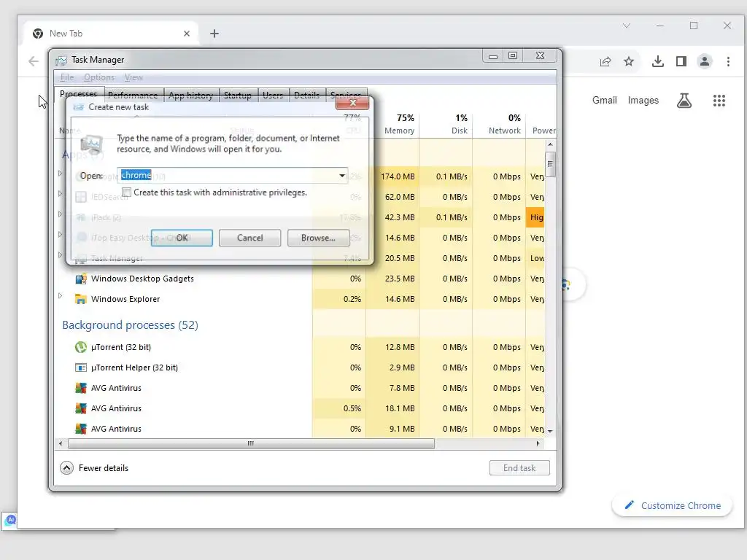Viewport: 747px width, 560px height.
Task: Click the Windows Explorer folder icon
Action: pos(81,299)
